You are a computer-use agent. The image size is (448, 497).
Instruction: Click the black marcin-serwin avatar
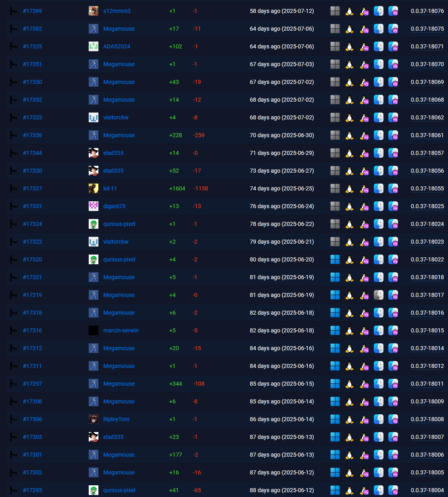pyautogui.click(x=94, y=330)
